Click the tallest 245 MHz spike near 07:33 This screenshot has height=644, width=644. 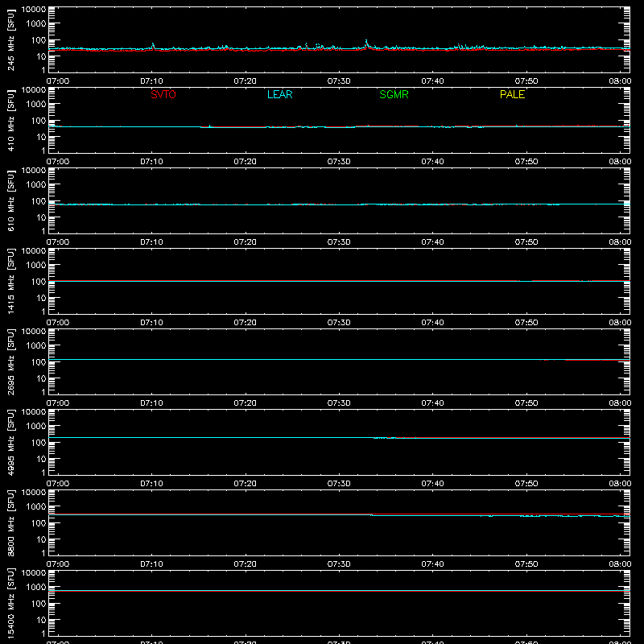coord(366,43)
